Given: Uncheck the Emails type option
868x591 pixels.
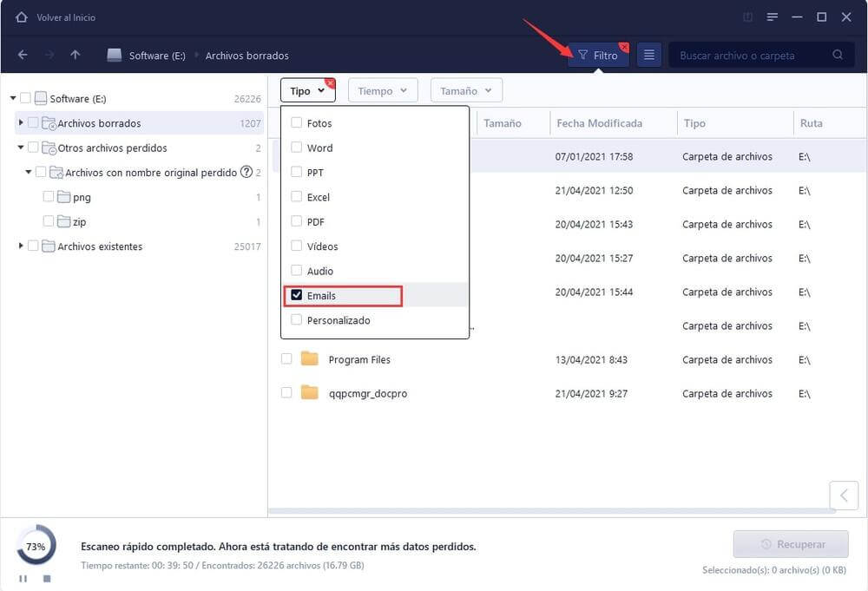Looking at the screenshot, I should click(x=297, y=295).
